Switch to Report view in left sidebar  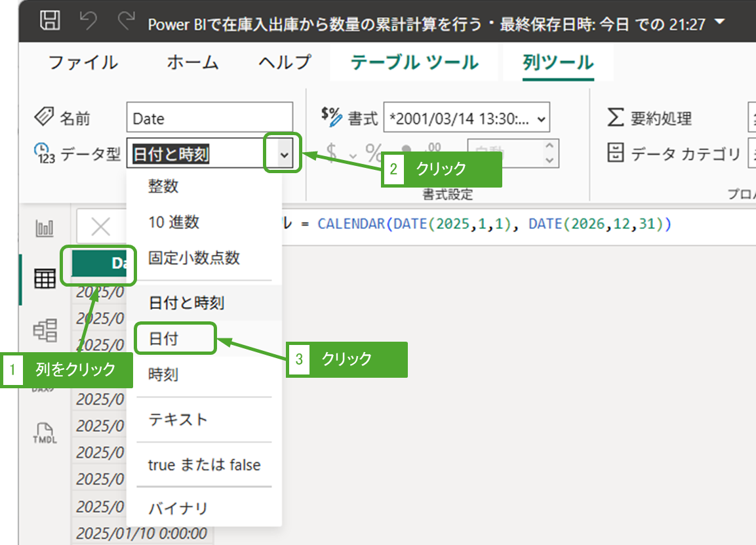pyautogui.click(x=45, y=228)
